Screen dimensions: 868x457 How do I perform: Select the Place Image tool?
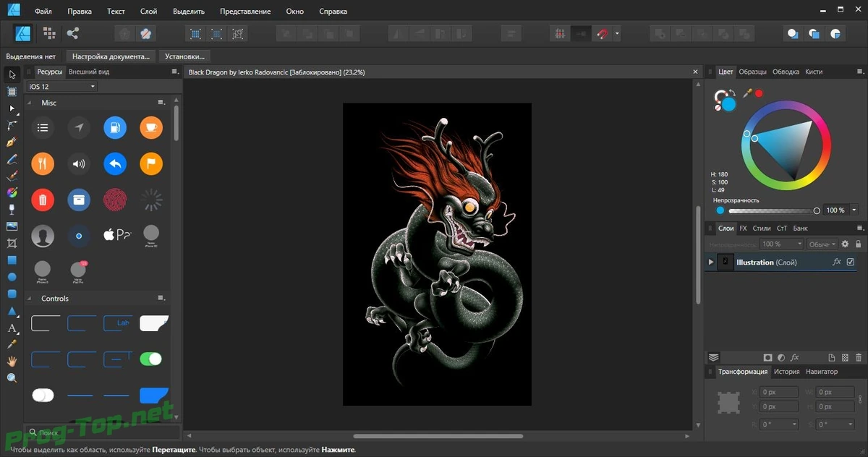(x=12, y=226)
